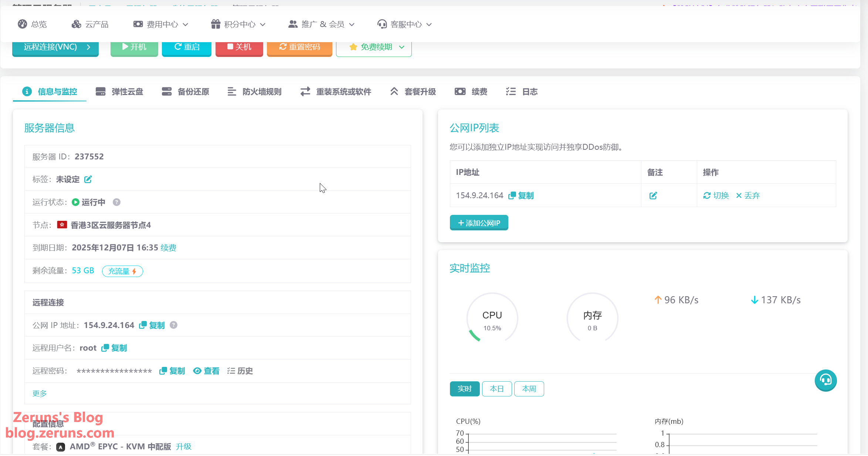The height and width of the screenshot is (456, 868).
Task: Click the floating customer service headset icon
Action: point(825,380)
